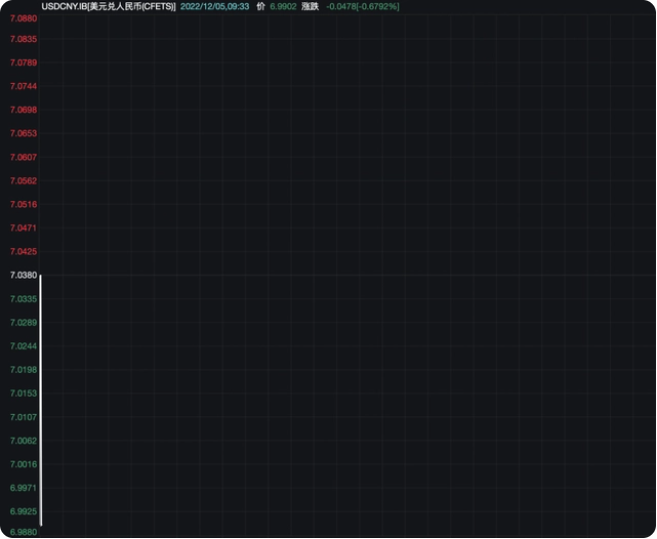The image size is (657, 539).
Task: Click the -0.0478 change percentage value
Action: click(x=363, y=6)
